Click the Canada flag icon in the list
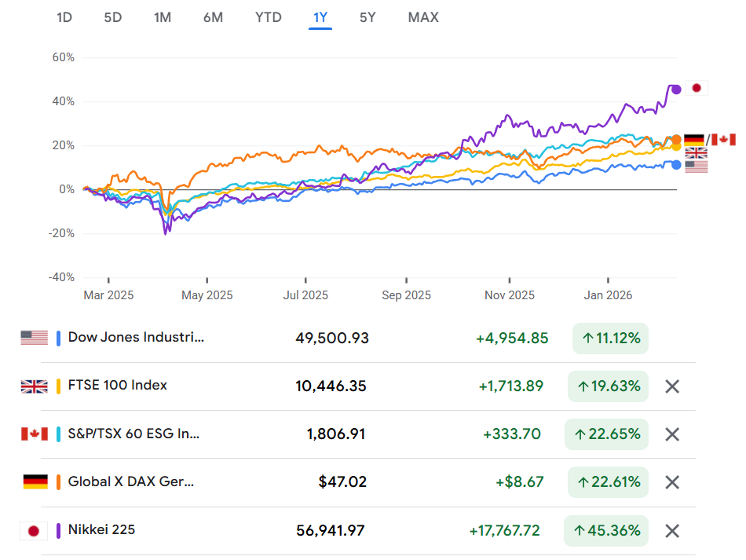Screen dimensions: 746x560 point(35,434)
